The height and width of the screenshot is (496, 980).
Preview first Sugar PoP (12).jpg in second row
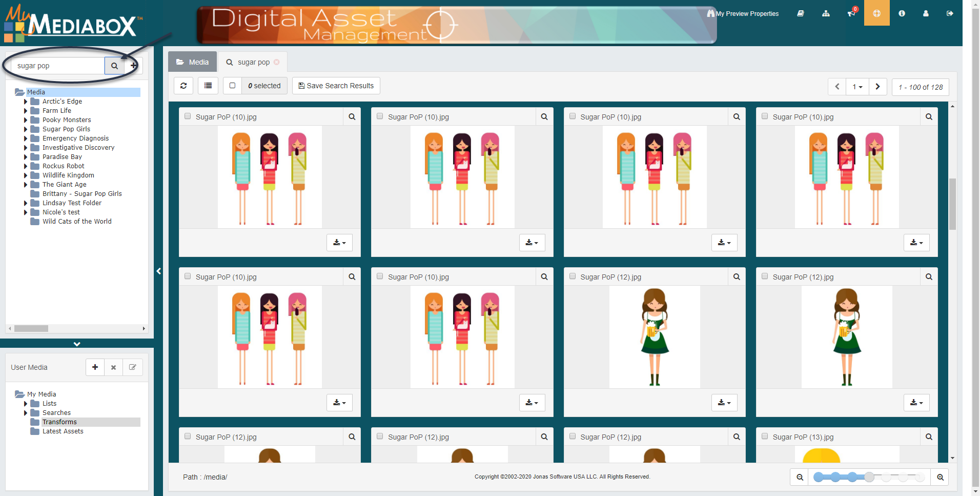coord(737,277)
